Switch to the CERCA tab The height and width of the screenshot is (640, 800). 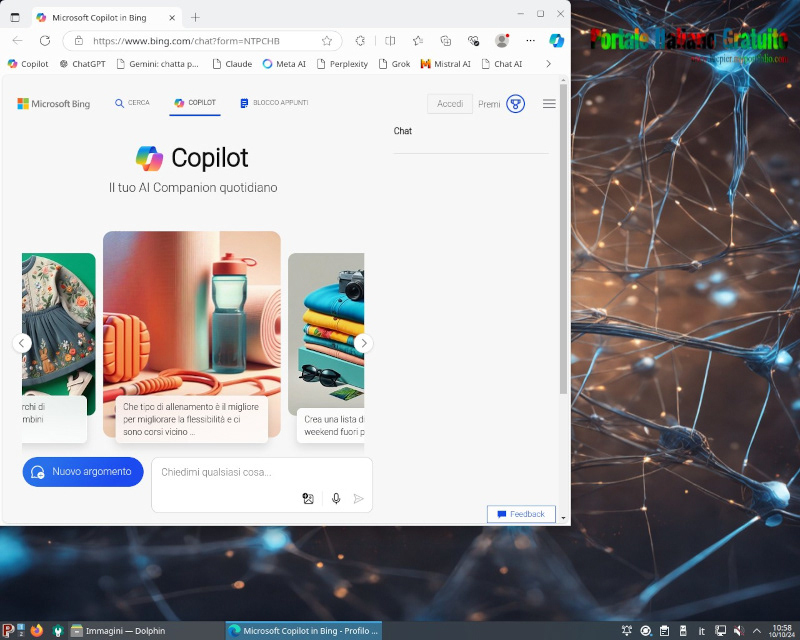coord(132,103)
